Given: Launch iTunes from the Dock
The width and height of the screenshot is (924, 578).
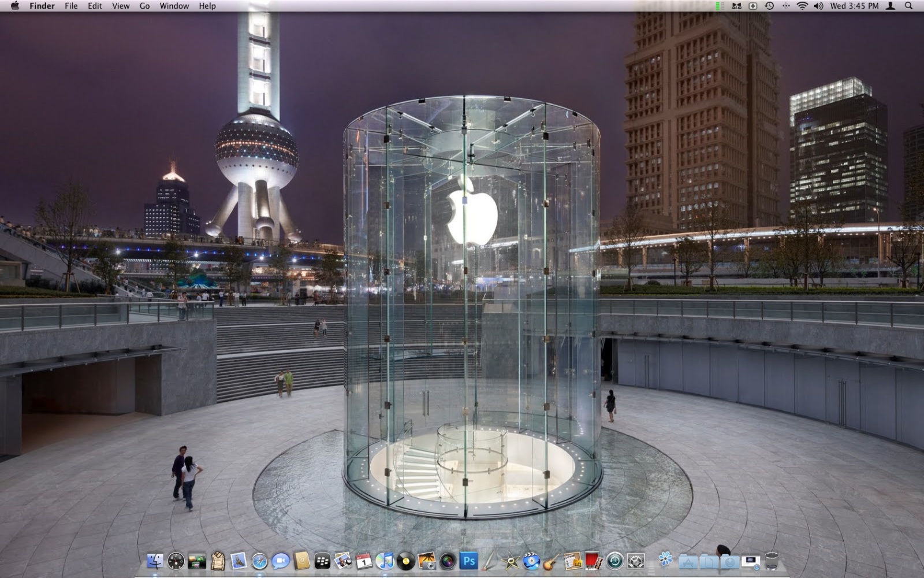Looking at the screenshot, I should 385,561.
